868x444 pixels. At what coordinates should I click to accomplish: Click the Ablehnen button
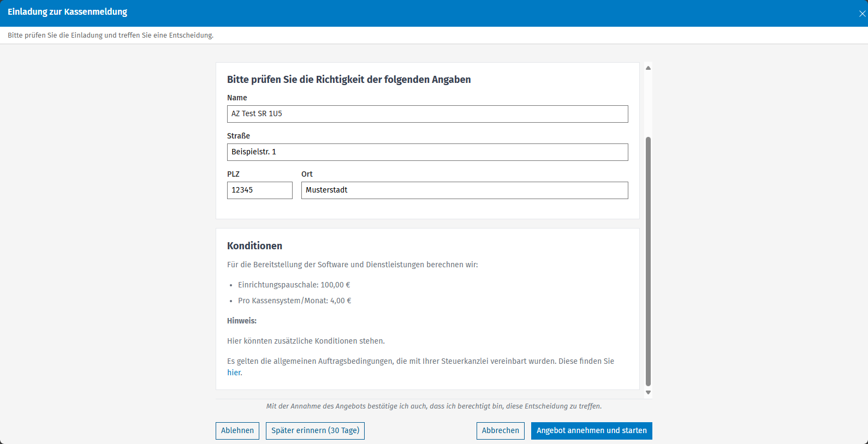tap(237, 431)
